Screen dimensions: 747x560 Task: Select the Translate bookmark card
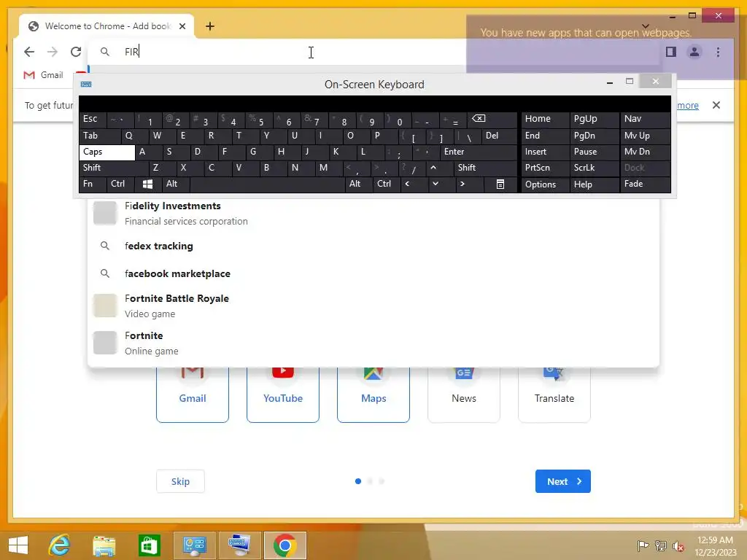pos(554,394)
